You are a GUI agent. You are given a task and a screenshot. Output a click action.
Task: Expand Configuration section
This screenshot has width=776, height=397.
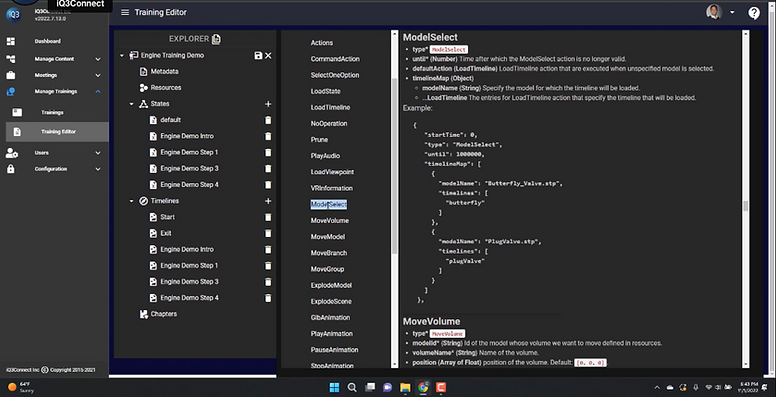click(97, 169)
